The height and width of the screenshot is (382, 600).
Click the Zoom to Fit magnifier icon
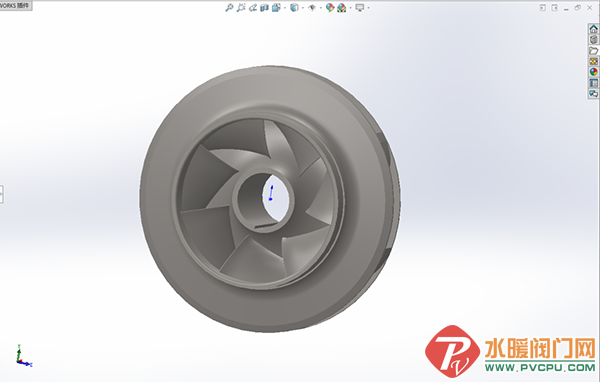[x=229, y=8]
